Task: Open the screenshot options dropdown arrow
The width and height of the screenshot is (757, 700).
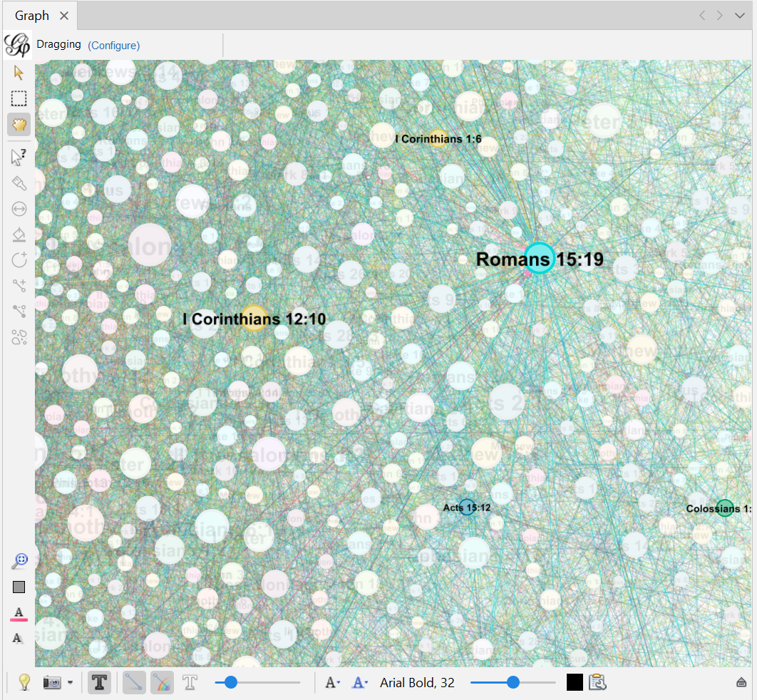Action: (71, 683)
